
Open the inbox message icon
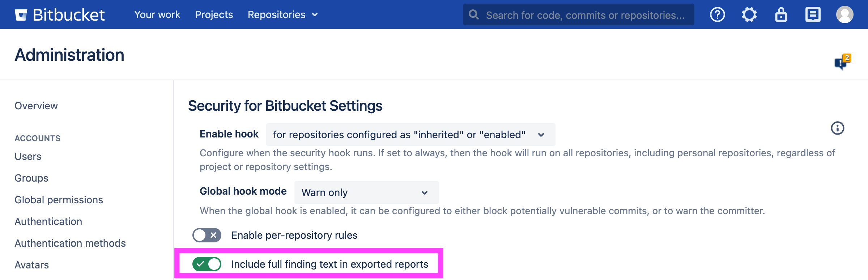813,15
